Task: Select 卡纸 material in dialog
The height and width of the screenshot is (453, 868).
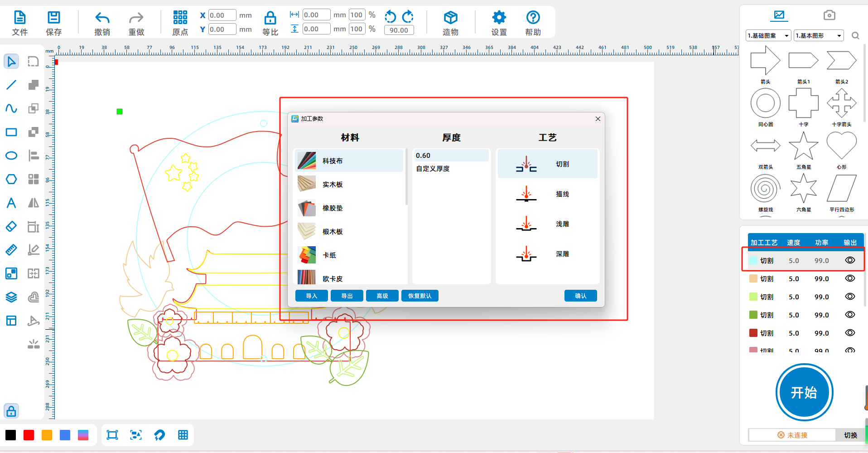Action: pos(349,255)
